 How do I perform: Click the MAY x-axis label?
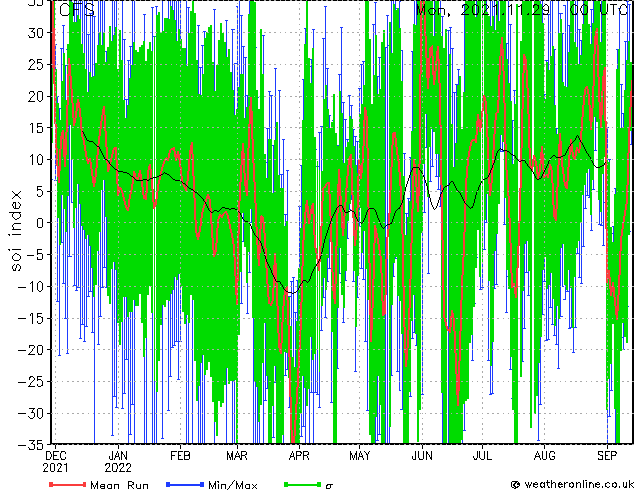tap(359, 456)
